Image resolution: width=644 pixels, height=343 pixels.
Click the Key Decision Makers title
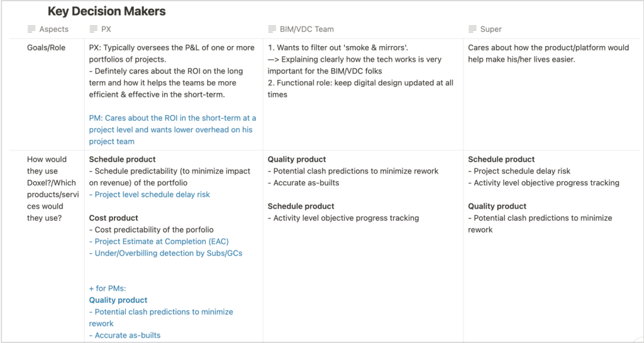[106, 11]
